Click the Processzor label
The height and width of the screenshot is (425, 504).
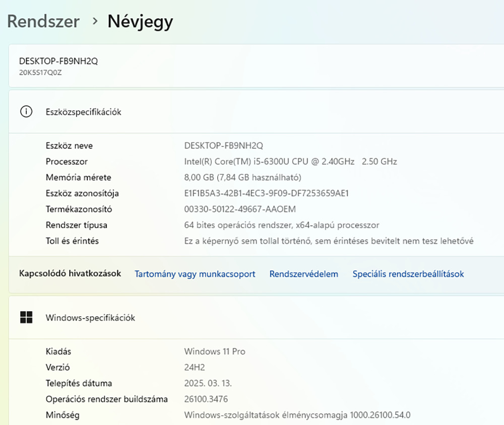67,162
